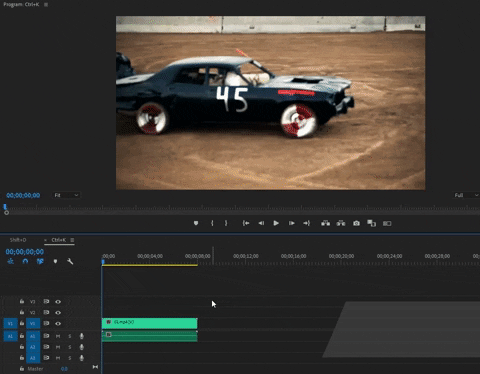
Task: Step back one frame
Action: click(261, 223)
